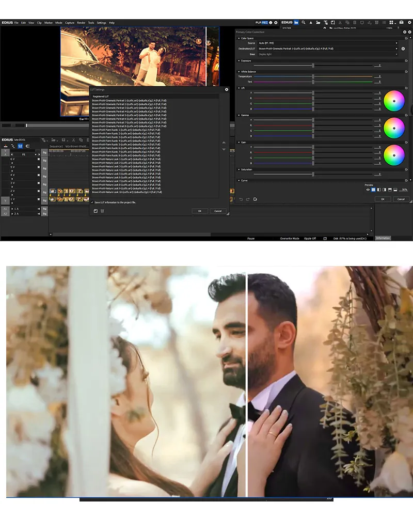Click the Lift color wheel
Viewport: 413px width, 532px height.
(x=394, y=101)
